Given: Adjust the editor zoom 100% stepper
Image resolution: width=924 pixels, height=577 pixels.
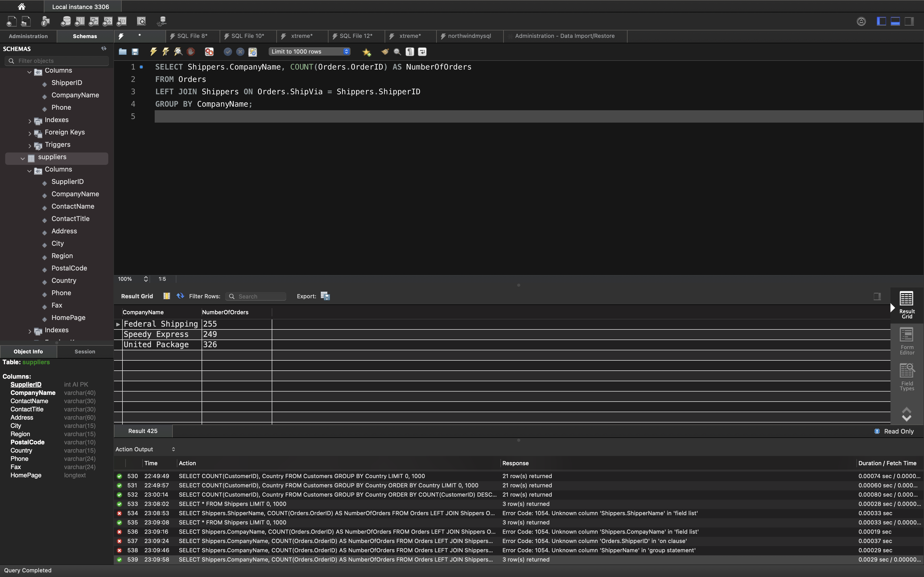Looking at the screenshot, I should [x=146, y=279].
